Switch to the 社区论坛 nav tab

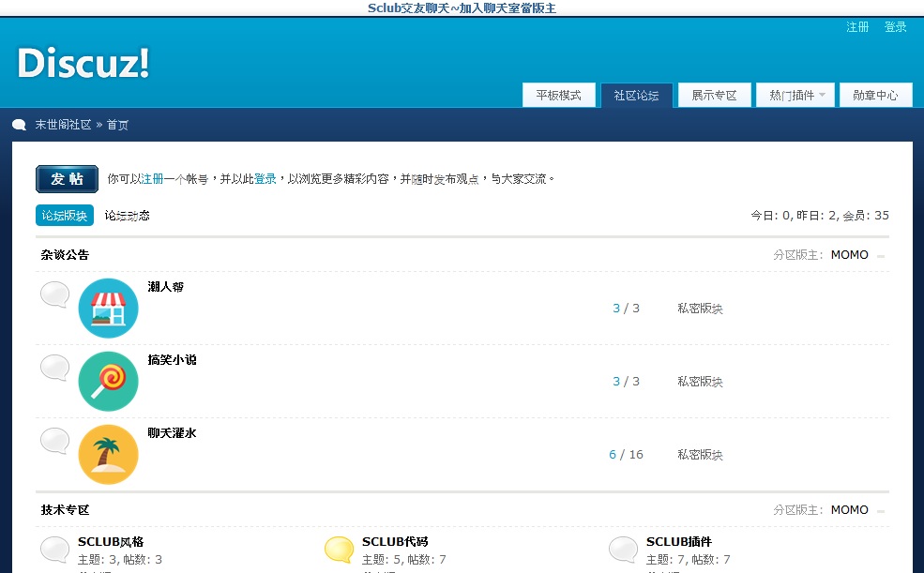coord(636,96)
